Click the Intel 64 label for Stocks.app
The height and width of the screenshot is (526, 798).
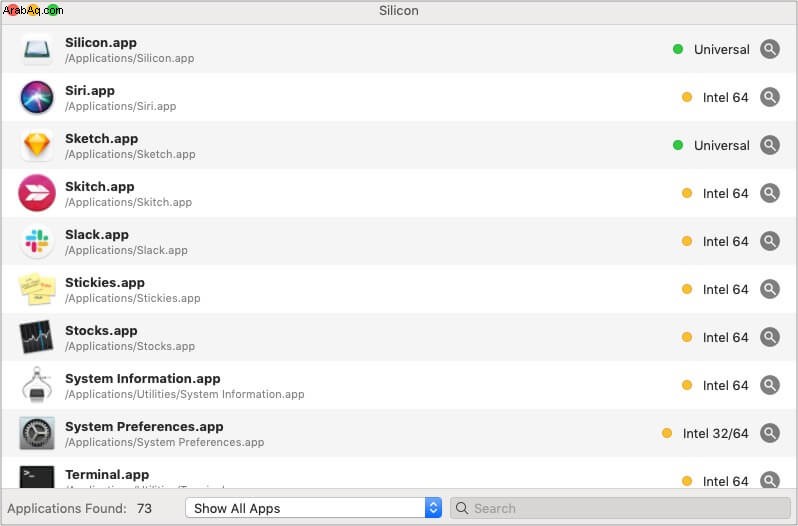click(726, 337)
